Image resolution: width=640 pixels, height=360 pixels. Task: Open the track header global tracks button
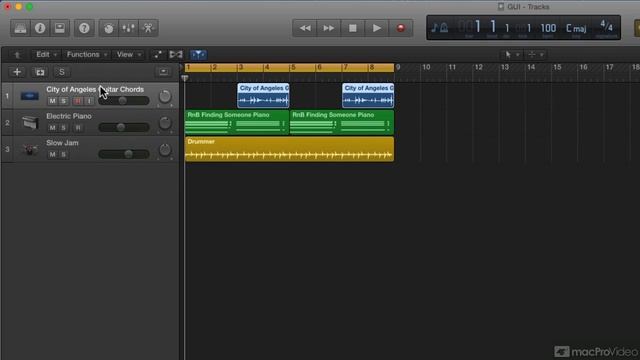click(163, 72)
